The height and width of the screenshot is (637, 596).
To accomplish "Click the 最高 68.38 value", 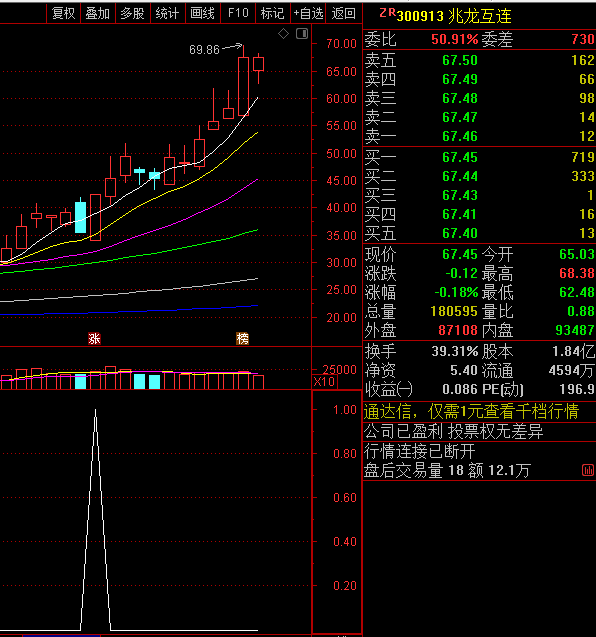I will [x=577, y=273].
